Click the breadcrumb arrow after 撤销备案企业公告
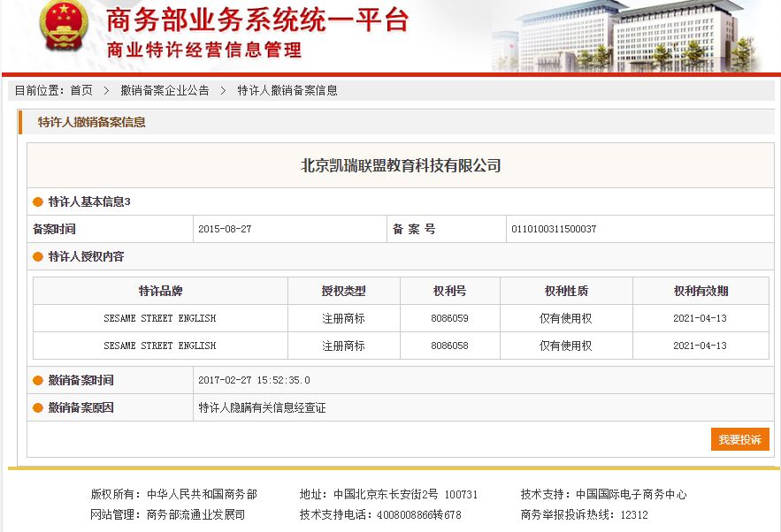The width and height of the screenshot is (781, 532). [x=223, y=90]
